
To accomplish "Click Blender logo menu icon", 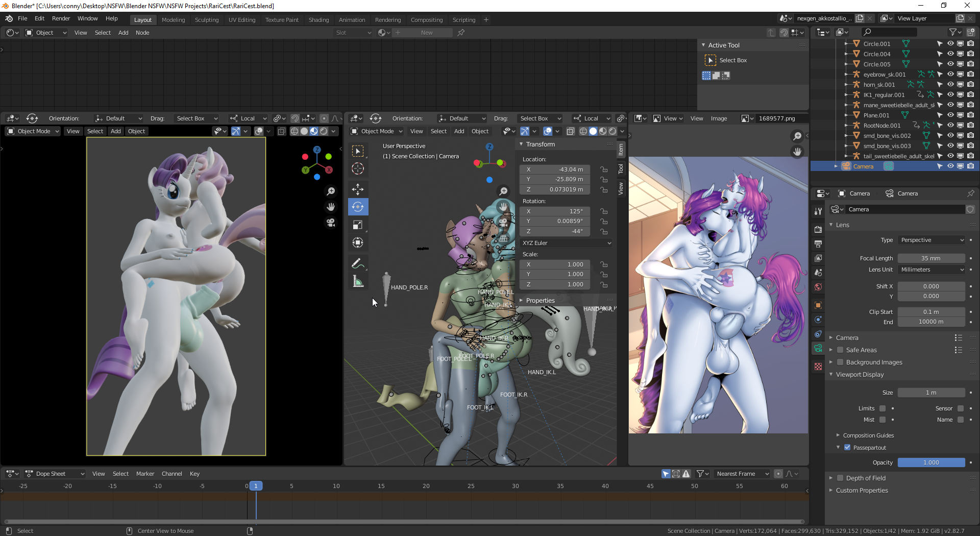I will click(9, 18).
